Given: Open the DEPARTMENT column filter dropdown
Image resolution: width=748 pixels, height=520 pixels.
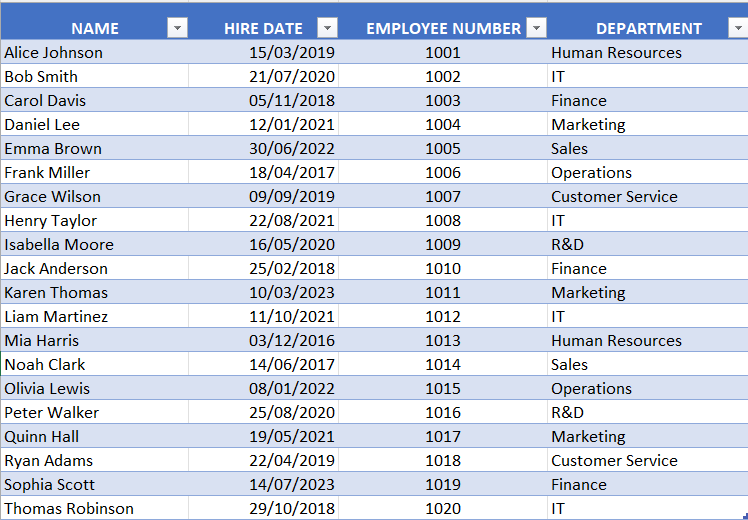Looking at the screenshot, I should [x=737, y=28].
